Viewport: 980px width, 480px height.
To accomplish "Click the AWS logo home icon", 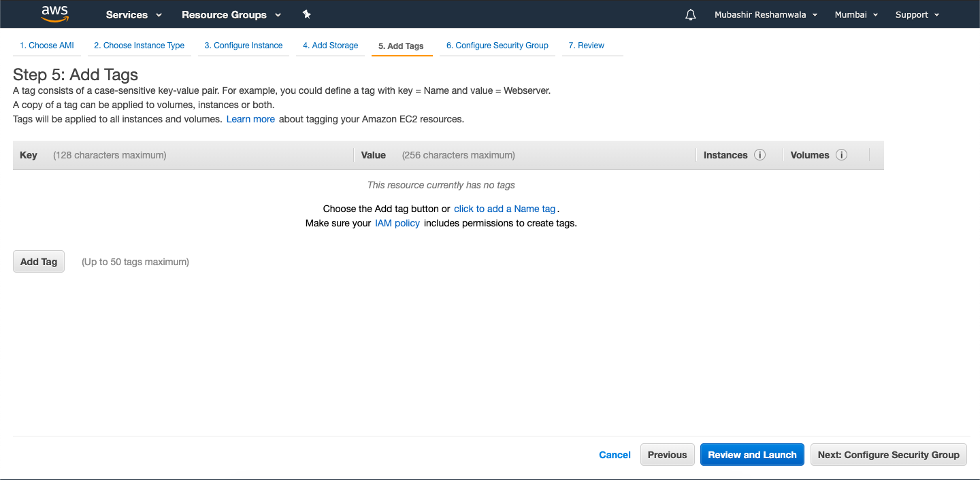I will coord(54,14).
